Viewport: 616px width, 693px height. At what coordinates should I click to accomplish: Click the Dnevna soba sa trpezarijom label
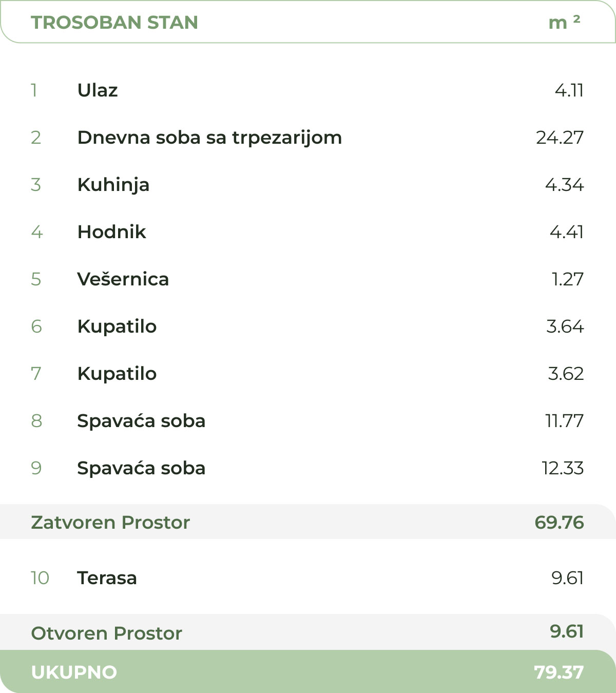(x=209, y=138)
